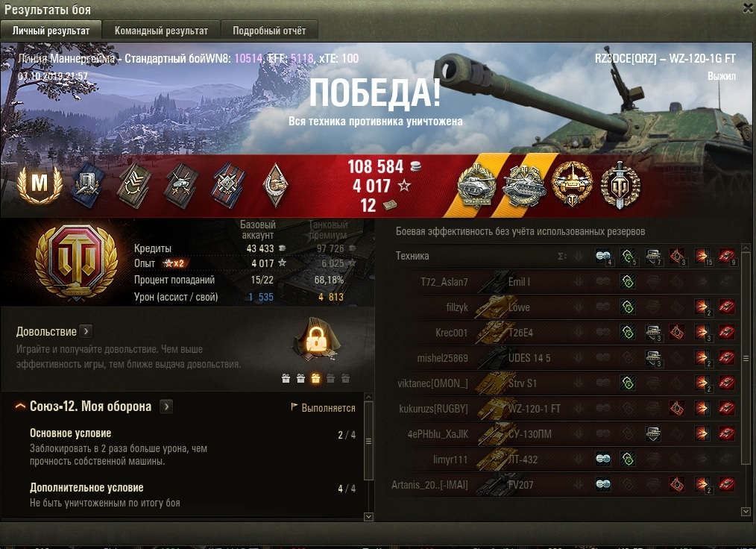Click the highlighted gold gift box icon
Viewport: 756px width, 549px height.
click(x=315, y=379)
